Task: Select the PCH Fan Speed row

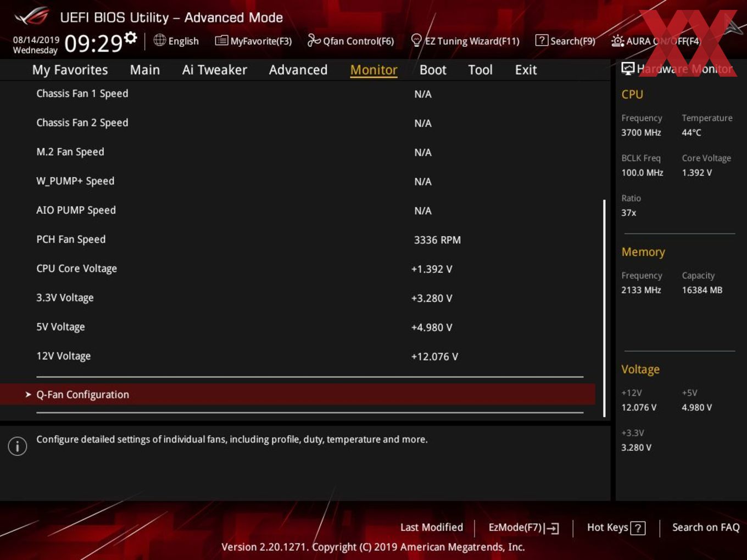Action: coord(297,239)
